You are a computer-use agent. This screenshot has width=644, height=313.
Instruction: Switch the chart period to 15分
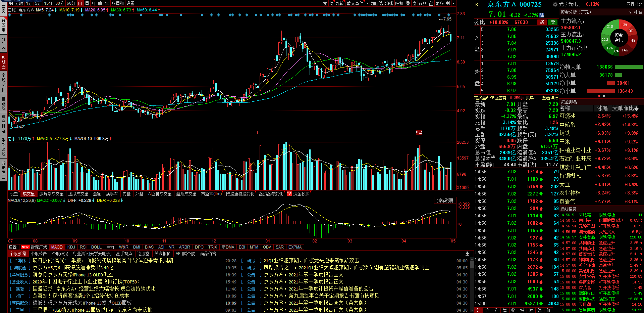click(48, 3)
